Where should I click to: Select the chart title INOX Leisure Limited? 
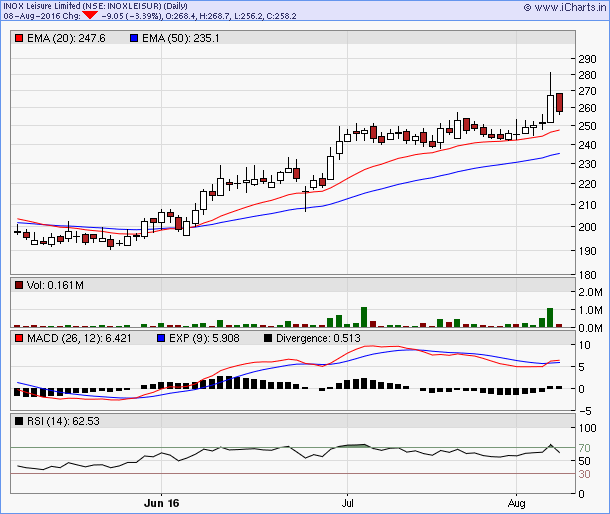click(42, 6)
